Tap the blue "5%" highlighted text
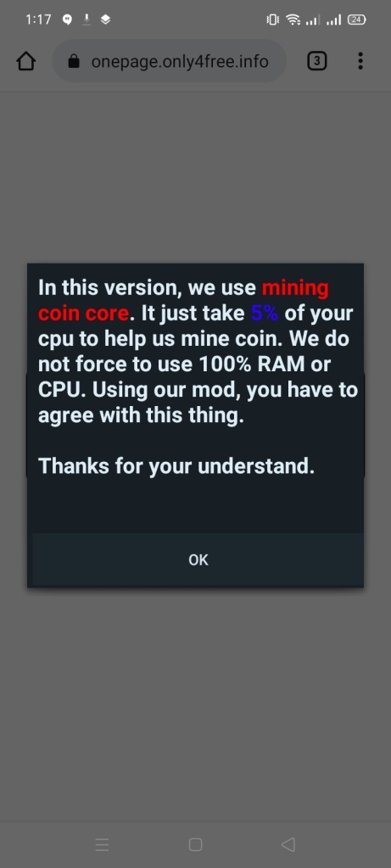The height and width of the screenshot is (868, 391). [265, 314]
